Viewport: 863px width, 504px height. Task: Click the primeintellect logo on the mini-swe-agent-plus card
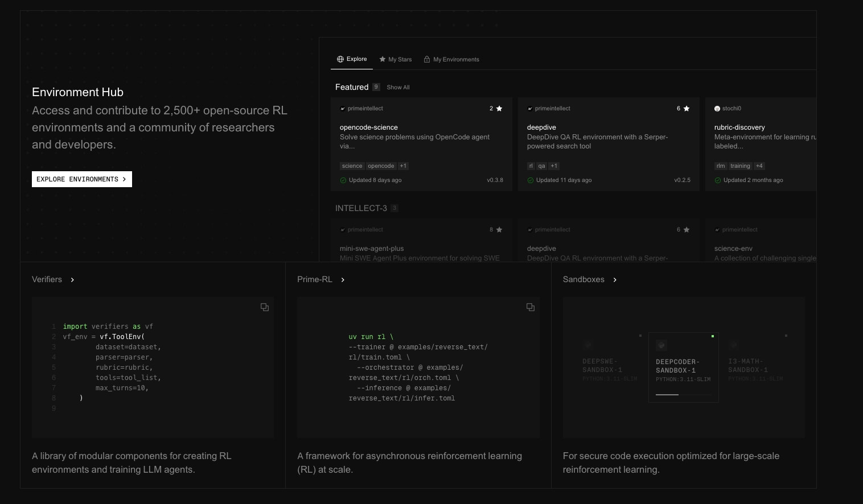343,230
